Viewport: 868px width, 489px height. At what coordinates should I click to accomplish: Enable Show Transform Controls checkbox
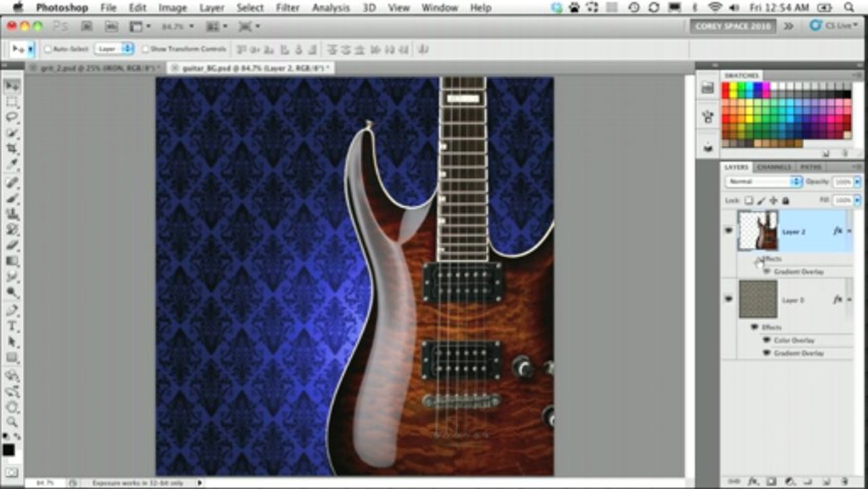coord(145,49)
